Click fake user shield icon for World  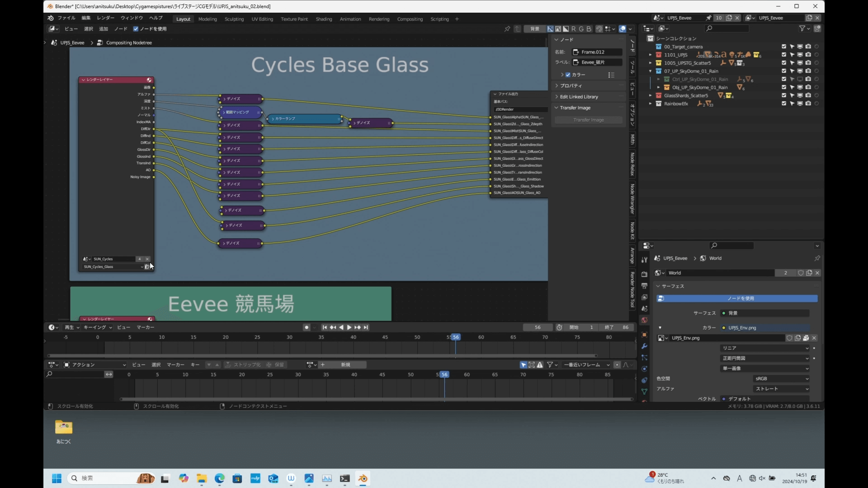[801, 273]
